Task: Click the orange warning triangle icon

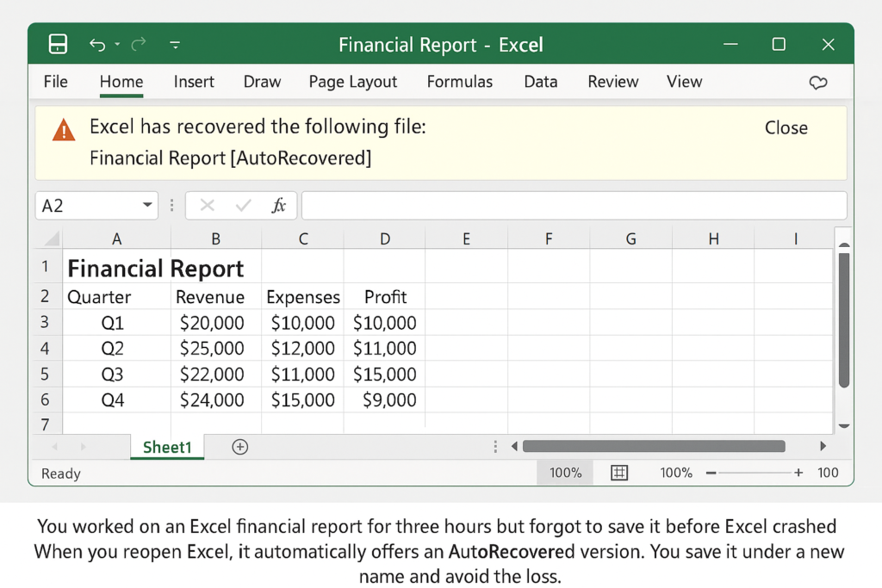Action: click(x=64, y=130)
